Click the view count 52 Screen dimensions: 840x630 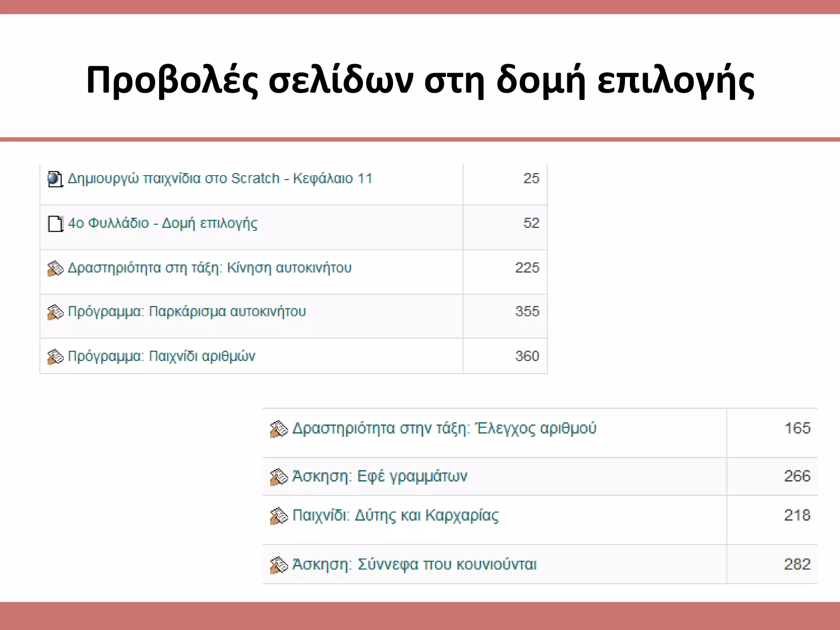click(x=531, y=223)
